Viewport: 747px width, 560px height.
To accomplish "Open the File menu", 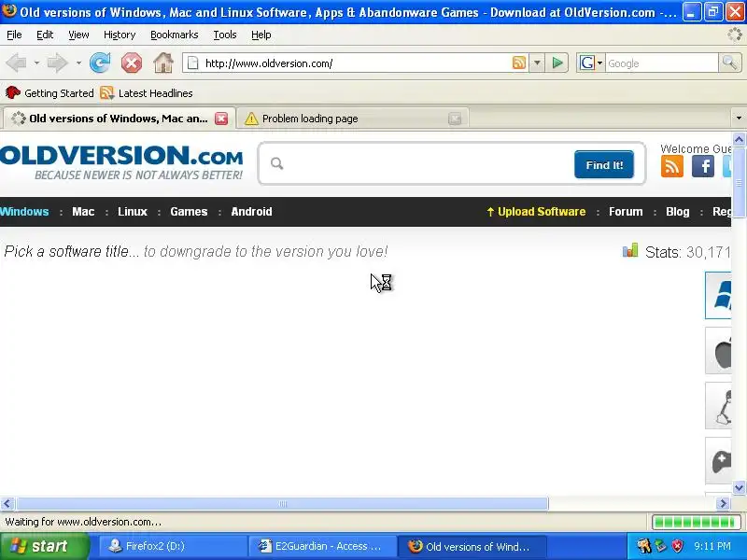I will click(x=14, y=35).
